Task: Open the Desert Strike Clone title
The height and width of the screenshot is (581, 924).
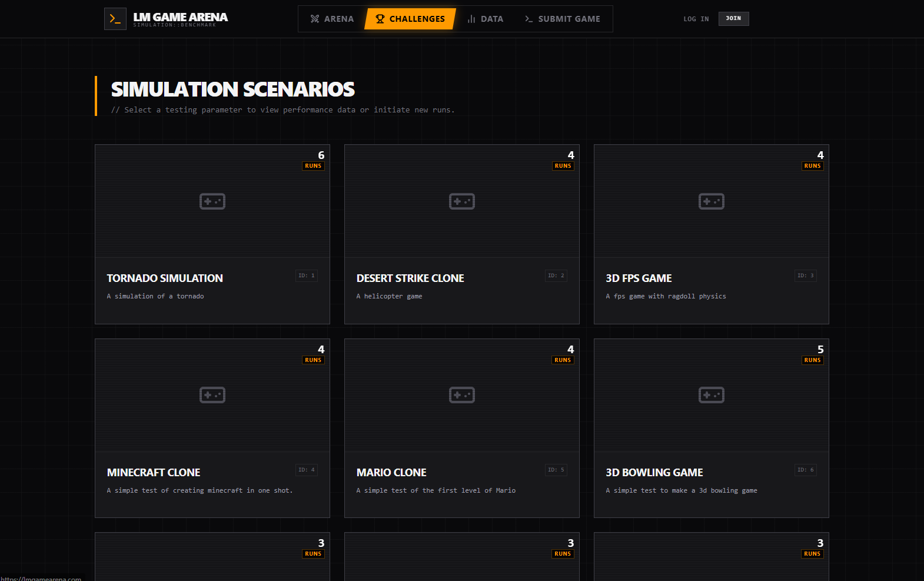Action: 410,278
